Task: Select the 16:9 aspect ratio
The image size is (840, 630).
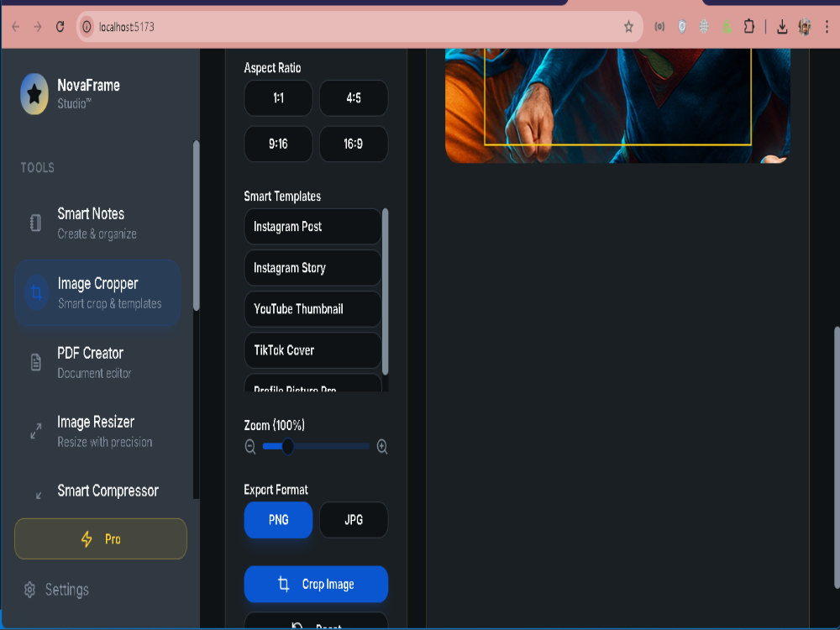Action: pos(354,144)
